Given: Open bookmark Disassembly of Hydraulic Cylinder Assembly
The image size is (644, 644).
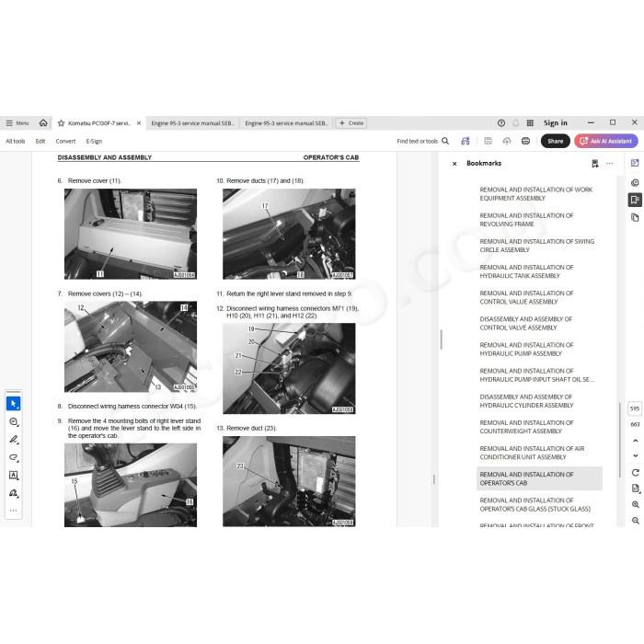Looking at the screenshot, I should coord(526,401).
